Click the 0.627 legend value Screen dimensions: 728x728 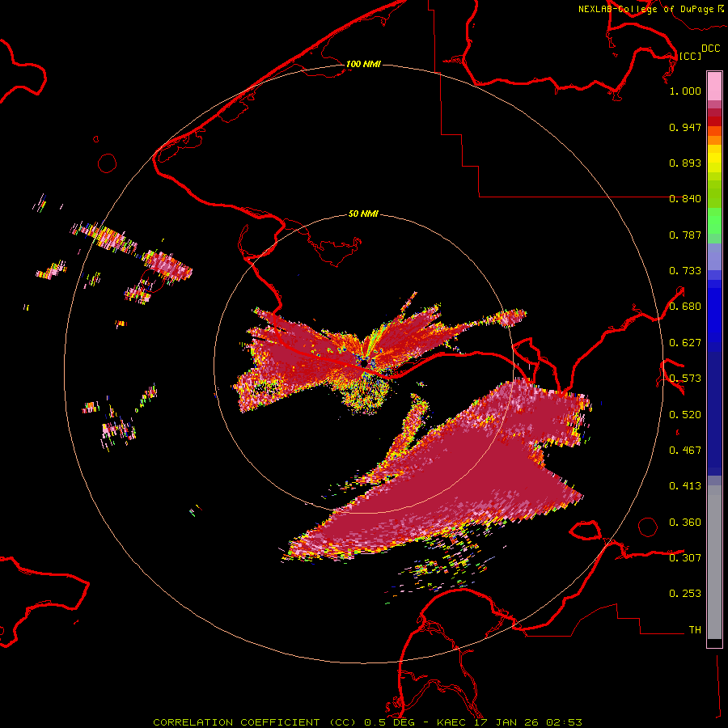click(685, 343)
